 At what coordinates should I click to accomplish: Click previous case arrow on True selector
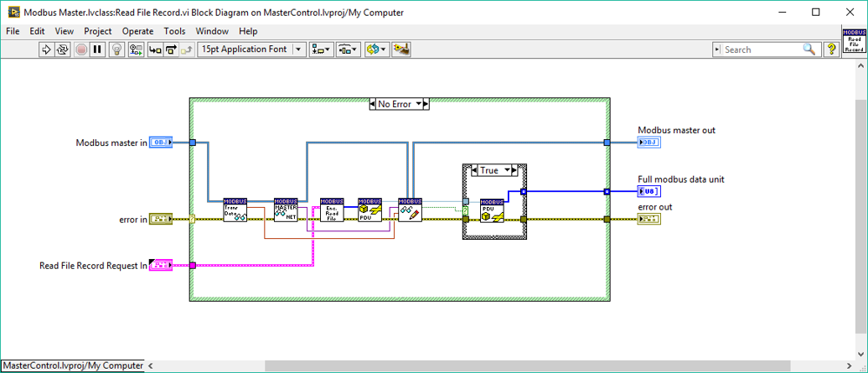point(475,170)
